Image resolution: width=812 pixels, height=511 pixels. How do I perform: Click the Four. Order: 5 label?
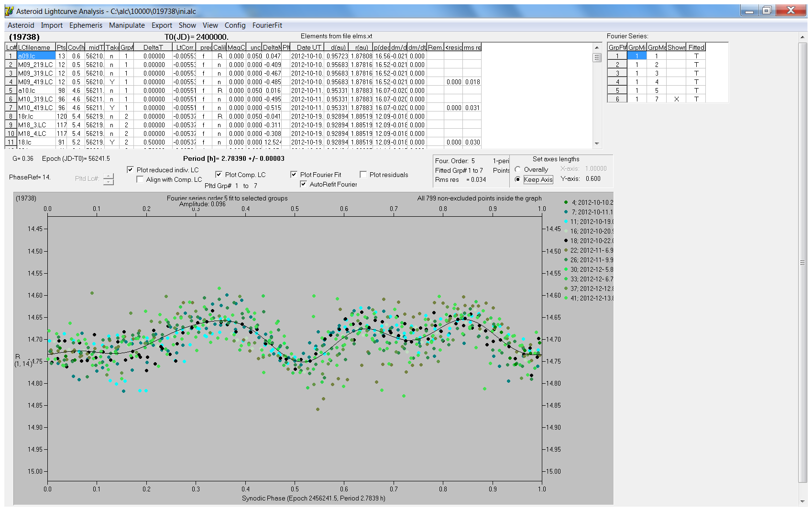pos(455,161)
